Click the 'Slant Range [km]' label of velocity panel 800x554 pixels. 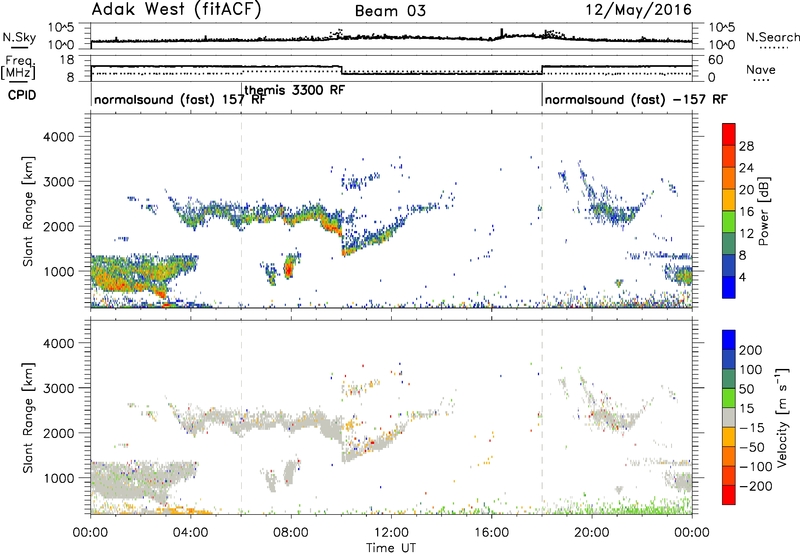(x=28, y=418)
